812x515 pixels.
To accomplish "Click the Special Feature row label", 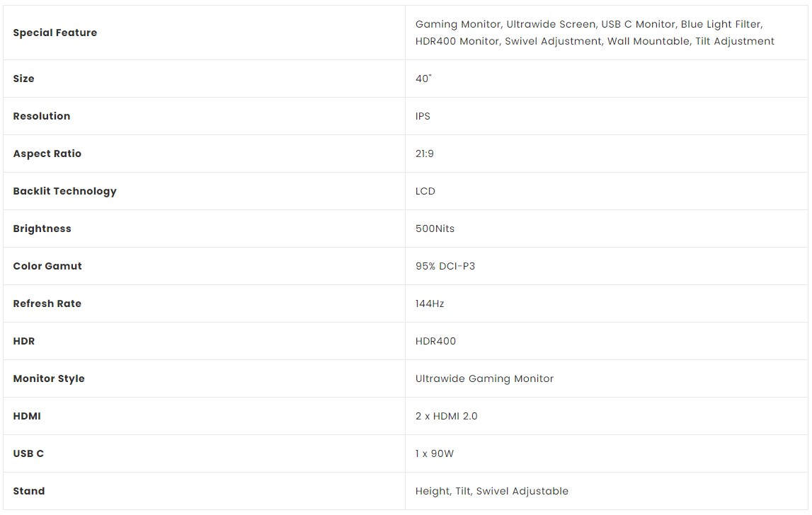I will click(55, 33).
